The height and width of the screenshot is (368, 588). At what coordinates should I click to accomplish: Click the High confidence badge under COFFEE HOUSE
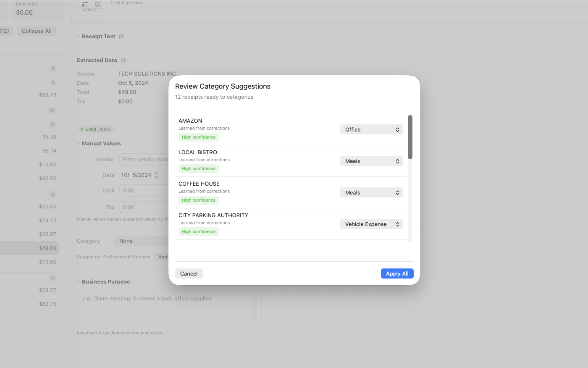[199, 200]
